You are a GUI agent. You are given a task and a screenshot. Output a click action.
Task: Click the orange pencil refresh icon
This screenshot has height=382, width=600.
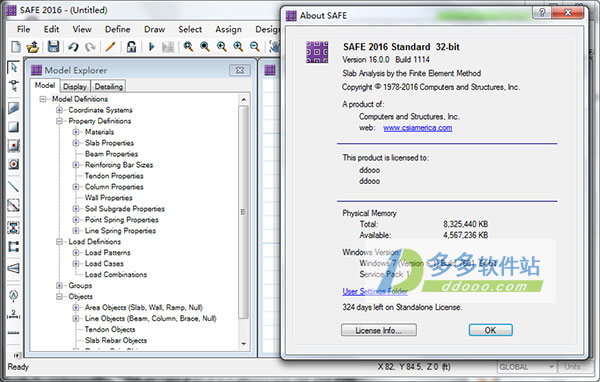[x=110, y=47]
